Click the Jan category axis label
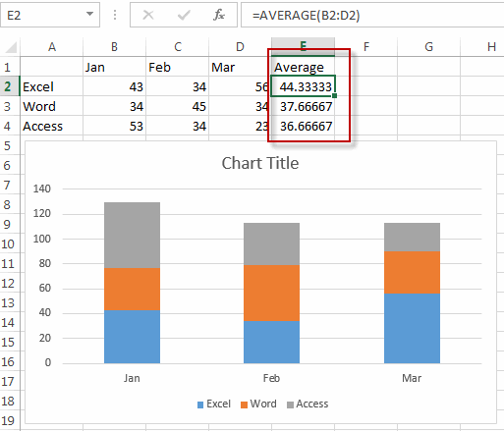 pos(132,378)
